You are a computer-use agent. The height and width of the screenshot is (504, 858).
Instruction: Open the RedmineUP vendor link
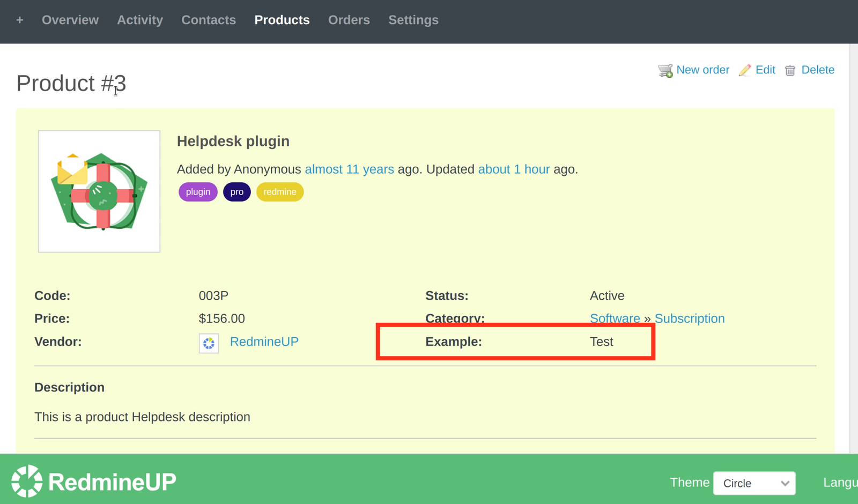tap(264, 342)
